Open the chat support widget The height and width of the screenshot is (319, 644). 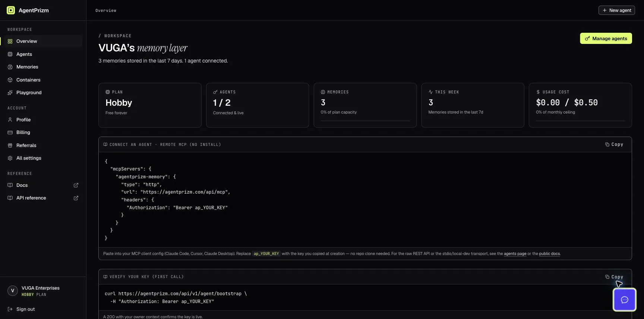(625, 300)
